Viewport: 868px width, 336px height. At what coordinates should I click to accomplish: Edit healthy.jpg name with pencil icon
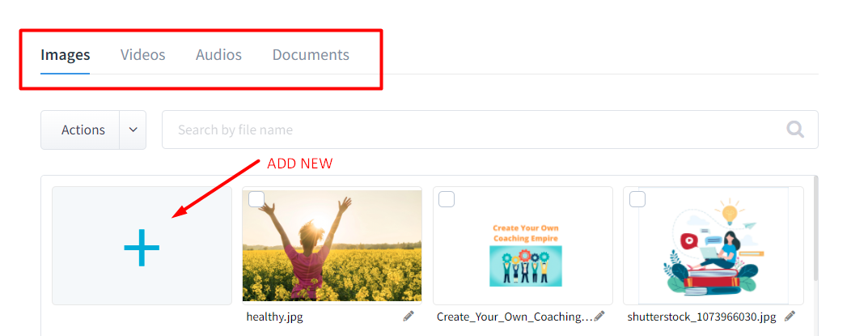click(x=409, y=317)
